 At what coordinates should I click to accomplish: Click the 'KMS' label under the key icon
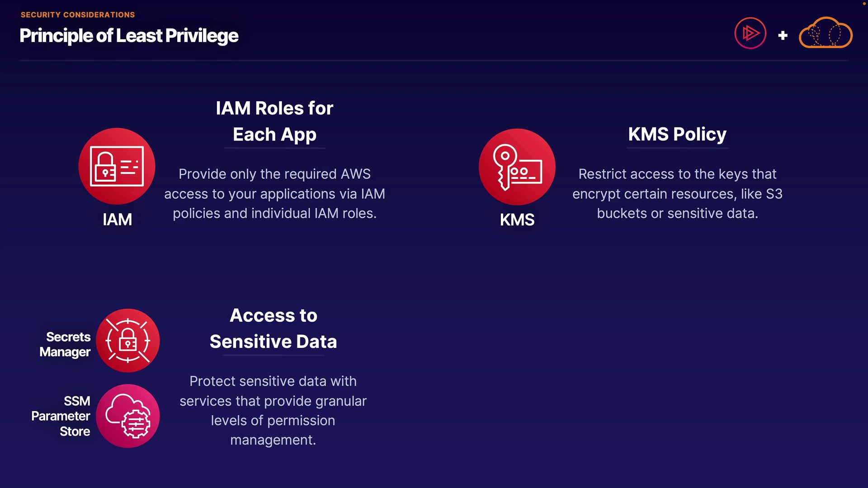pyautogui.click(x=517, y=220)
